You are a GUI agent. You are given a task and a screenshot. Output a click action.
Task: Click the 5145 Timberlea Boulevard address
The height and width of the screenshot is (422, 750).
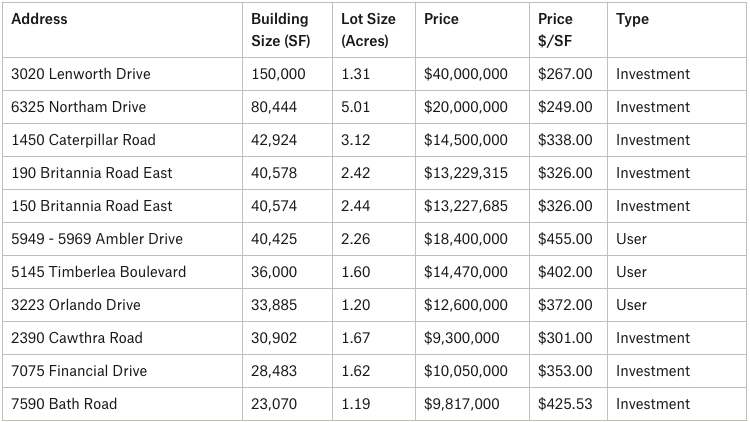pos(98,272)
